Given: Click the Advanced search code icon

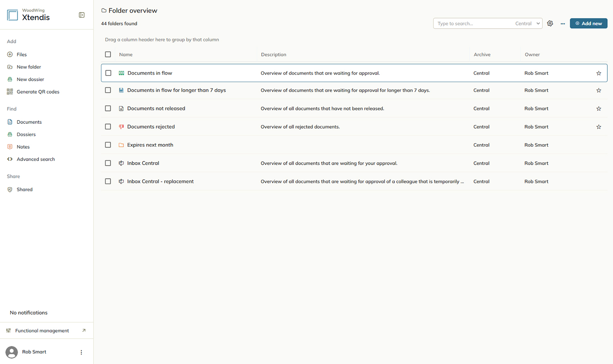Looking at the screenshot, I should click(x=10, y=159).
